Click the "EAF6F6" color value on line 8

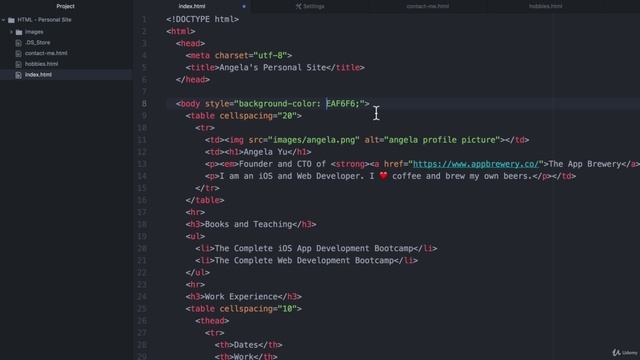(x=340, y=104)
